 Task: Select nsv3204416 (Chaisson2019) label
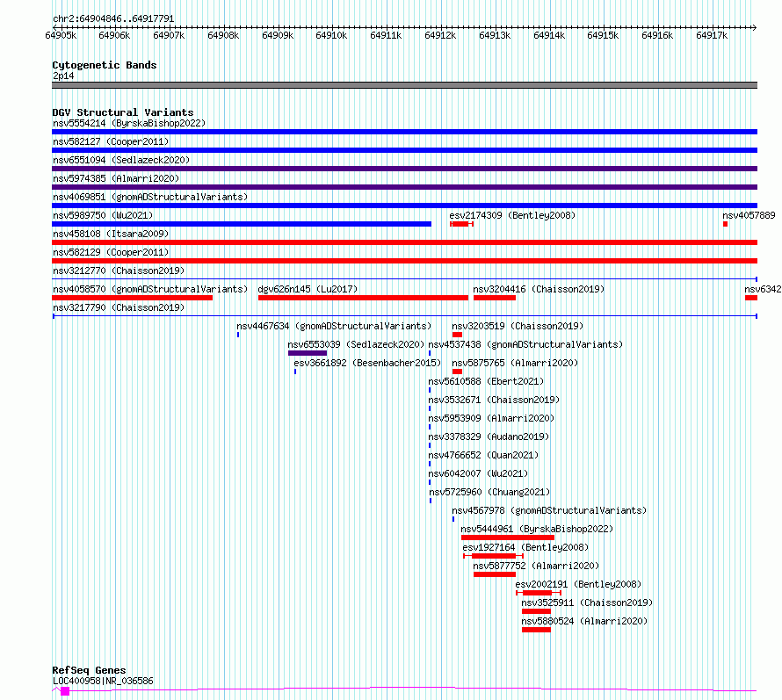[539, 289]
